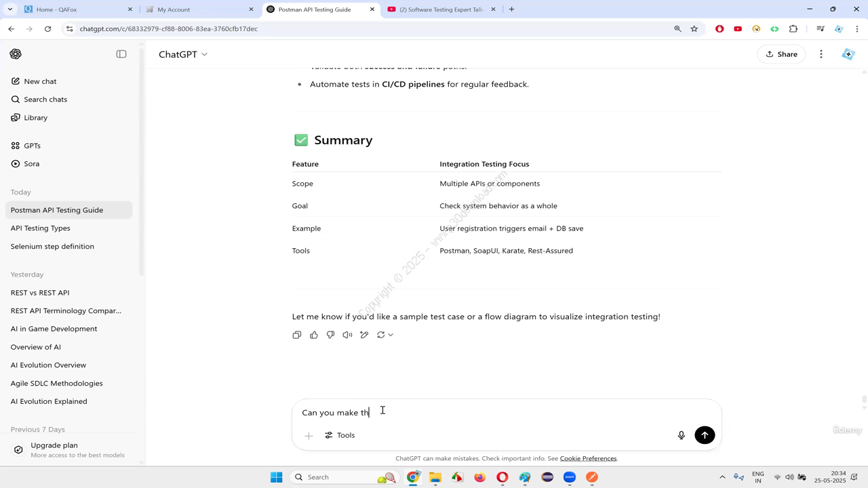Image resolution: width=868 pixels, height=488 pixels.
Task: Open File Explorer from the taskbar
Action: (435, 477)
